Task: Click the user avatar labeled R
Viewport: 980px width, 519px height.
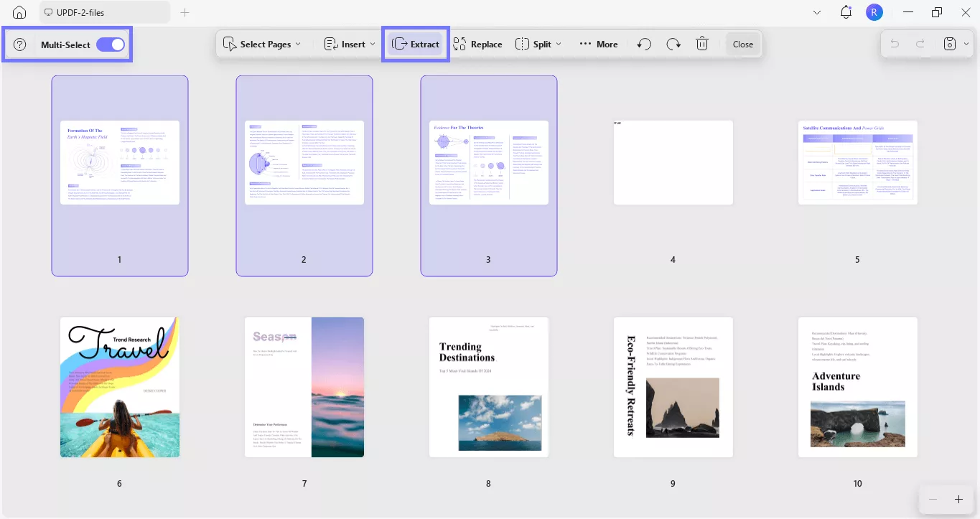Action: tap(874, 12)
